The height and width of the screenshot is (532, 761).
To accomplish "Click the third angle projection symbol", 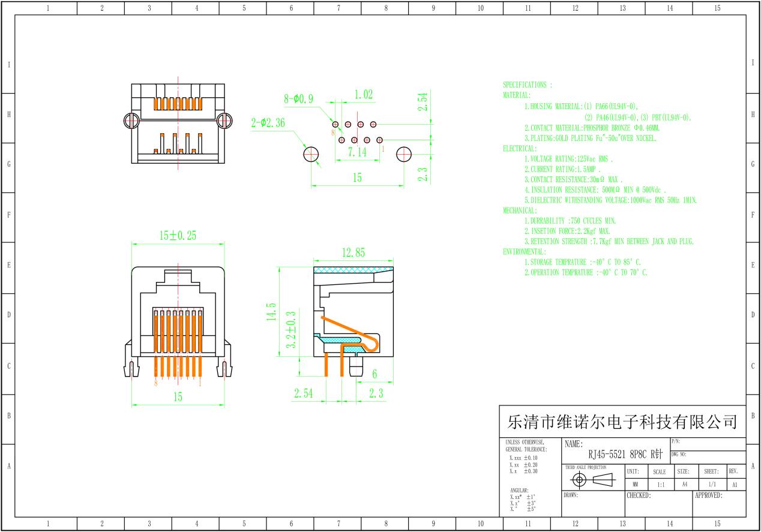I will tap(592, 480).
